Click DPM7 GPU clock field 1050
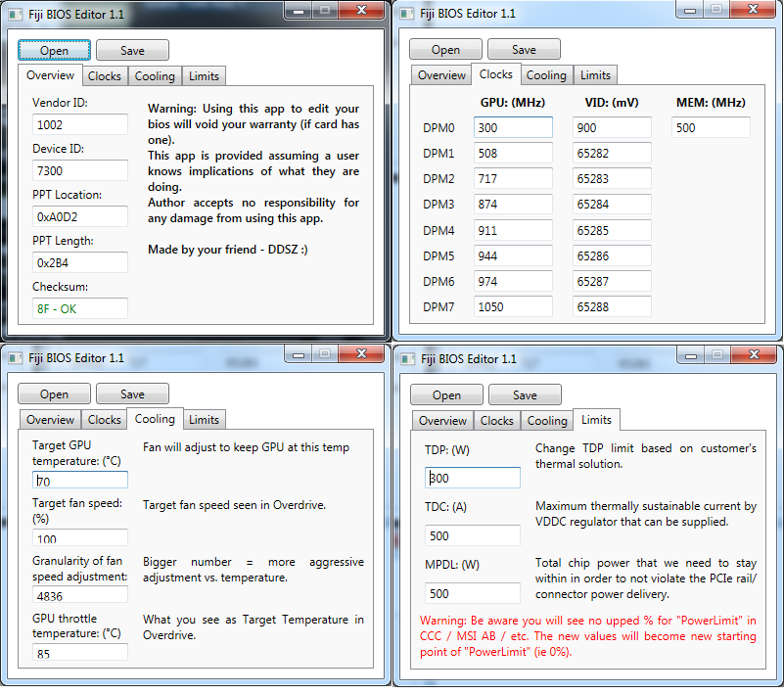This screenshot has height=694, width=784. tap(513, 306)
